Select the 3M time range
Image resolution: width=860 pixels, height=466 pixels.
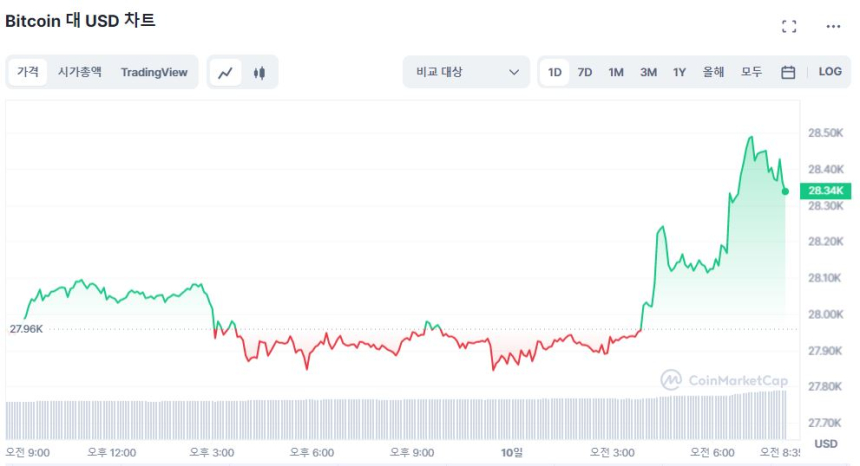point(648,72)
